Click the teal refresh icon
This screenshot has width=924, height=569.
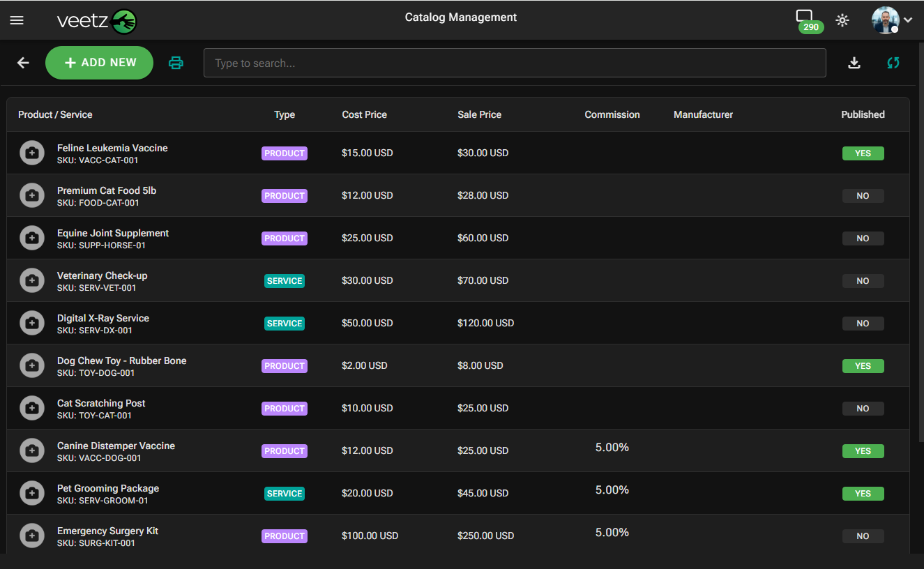pyautogui.click(x=893, y=63)
